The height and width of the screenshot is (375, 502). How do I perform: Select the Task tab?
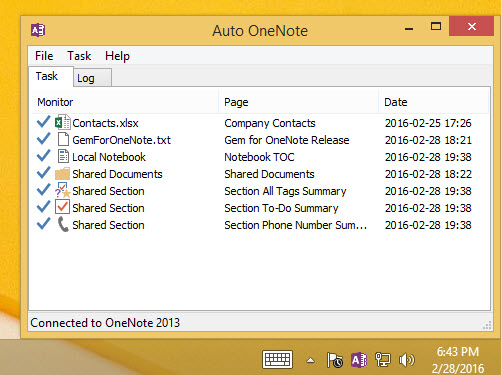click(51, 76)
